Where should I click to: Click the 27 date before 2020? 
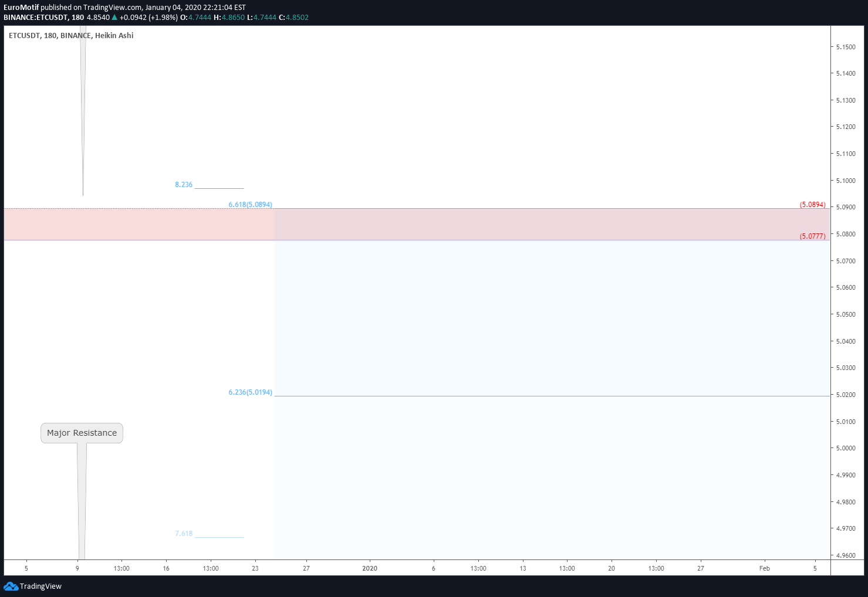coord(306,568)
